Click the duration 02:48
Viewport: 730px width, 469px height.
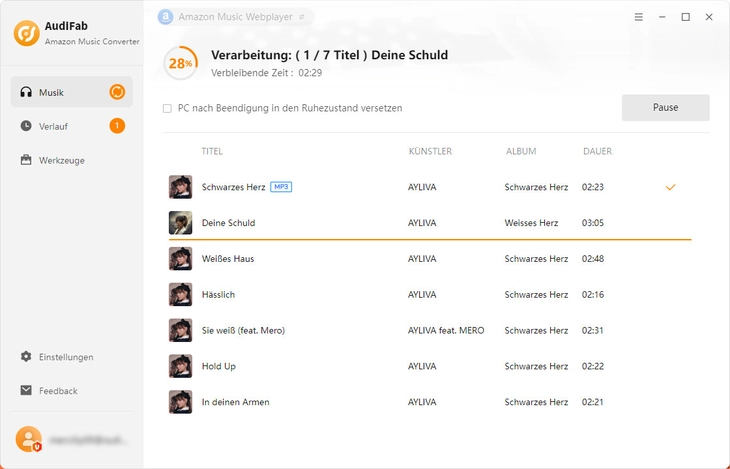click(x=593, y=258)
